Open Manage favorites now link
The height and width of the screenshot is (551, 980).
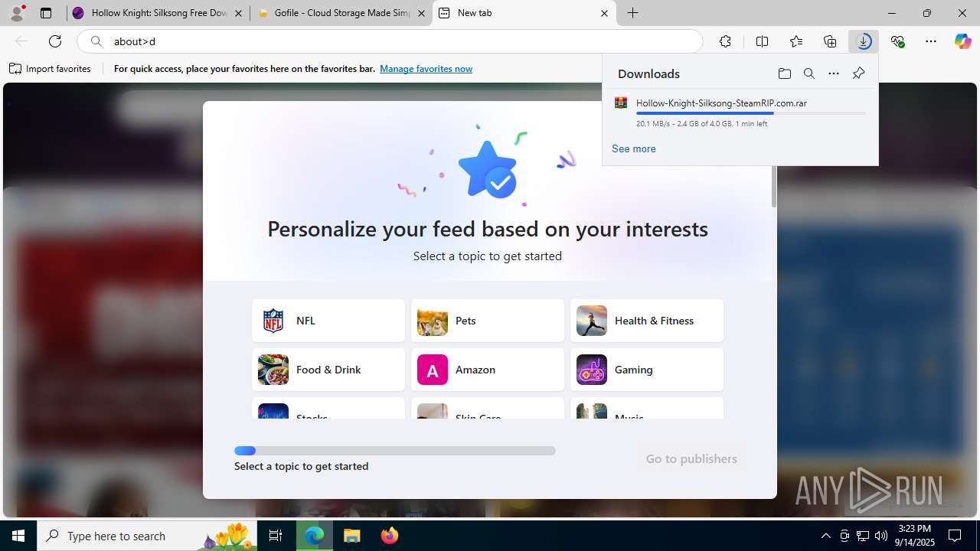pos(426,69)
